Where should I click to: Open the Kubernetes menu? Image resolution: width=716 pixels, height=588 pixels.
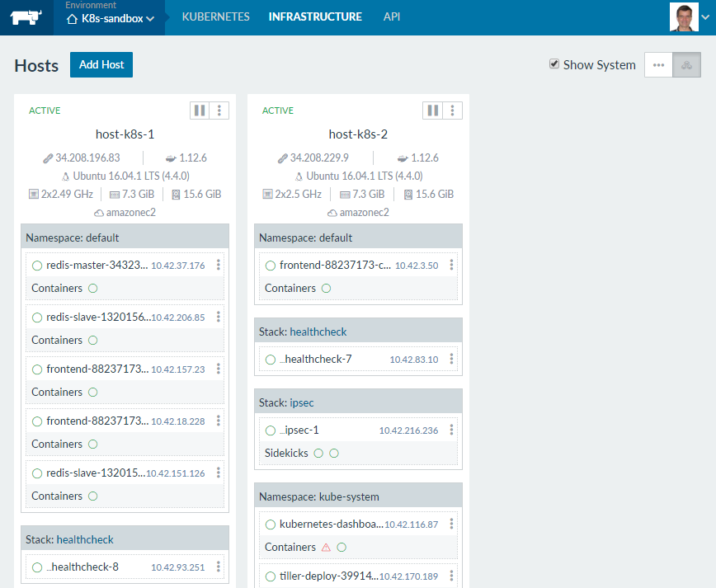(x=215, y=16)
